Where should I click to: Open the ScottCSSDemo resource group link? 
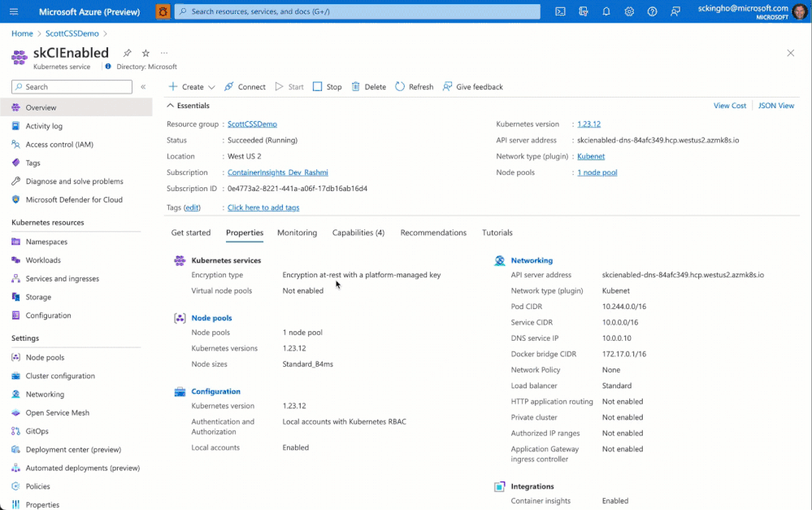252,124
